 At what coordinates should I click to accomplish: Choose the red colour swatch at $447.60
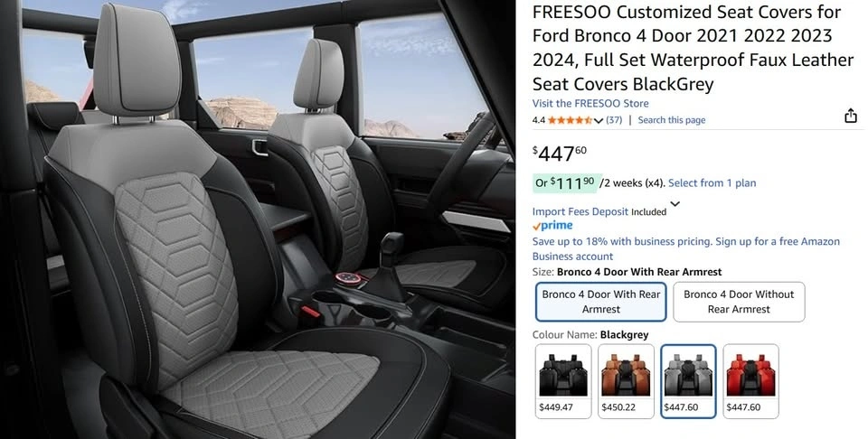point(751,381)
